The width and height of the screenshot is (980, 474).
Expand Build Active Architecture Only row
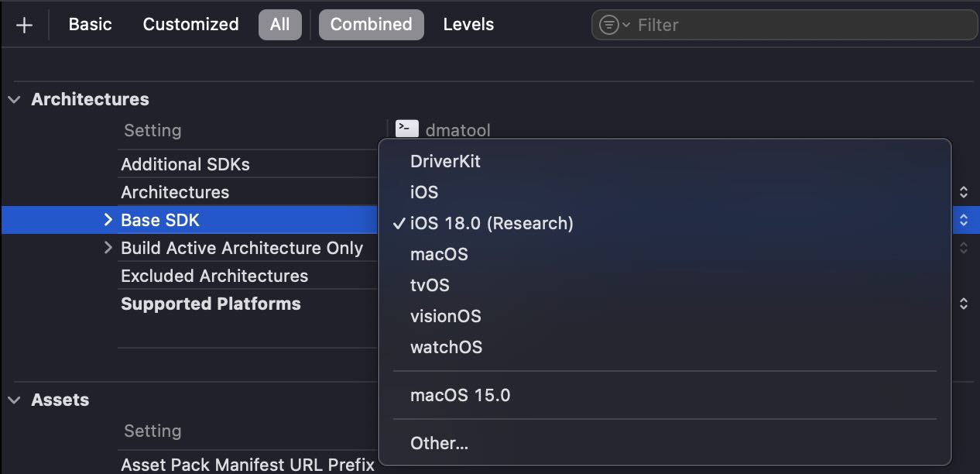click(108, 248)
